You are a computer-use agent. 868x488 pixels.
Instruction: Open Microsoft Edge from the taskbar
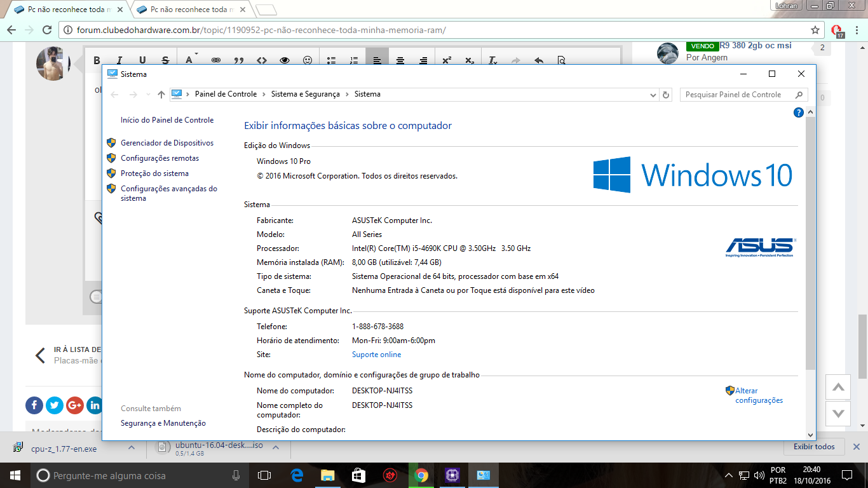297,475
